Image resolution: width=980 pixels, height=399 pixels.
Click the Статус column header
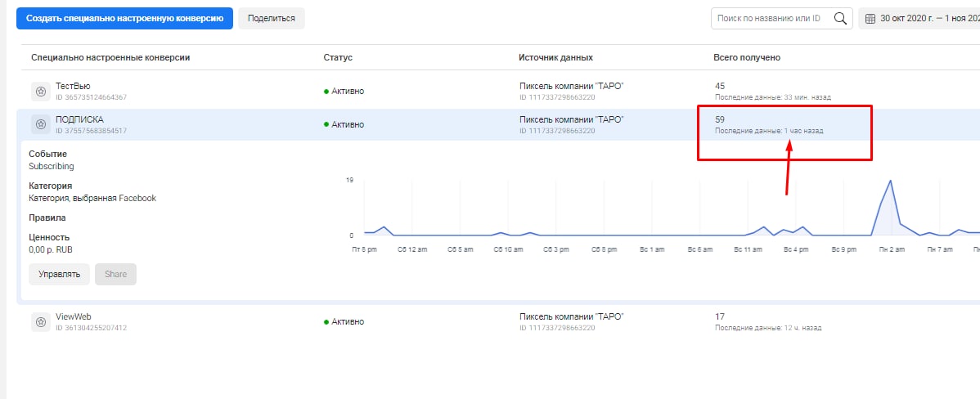pyautogui.click(x=338, y=57)
